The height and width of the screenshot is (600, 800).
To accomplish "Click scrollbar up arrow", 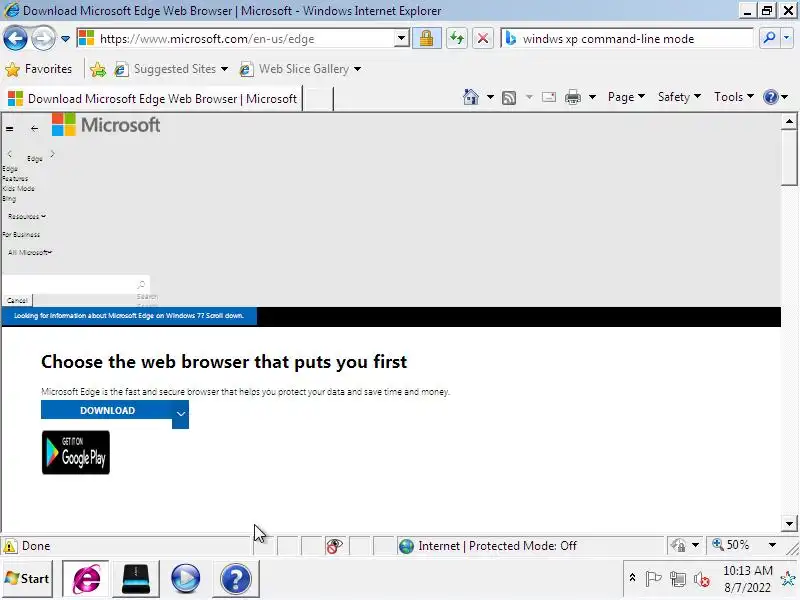I will (789, 121).
